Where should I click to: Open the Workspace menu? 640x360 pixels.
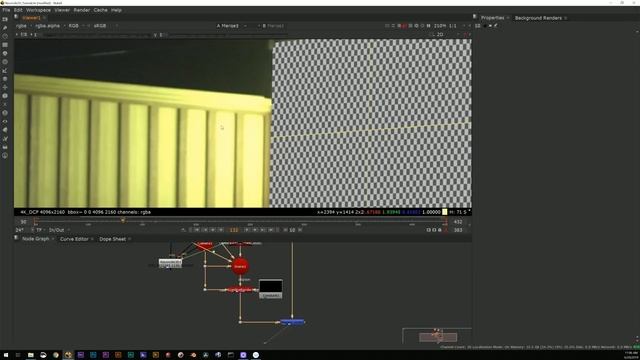click(38, 10)
